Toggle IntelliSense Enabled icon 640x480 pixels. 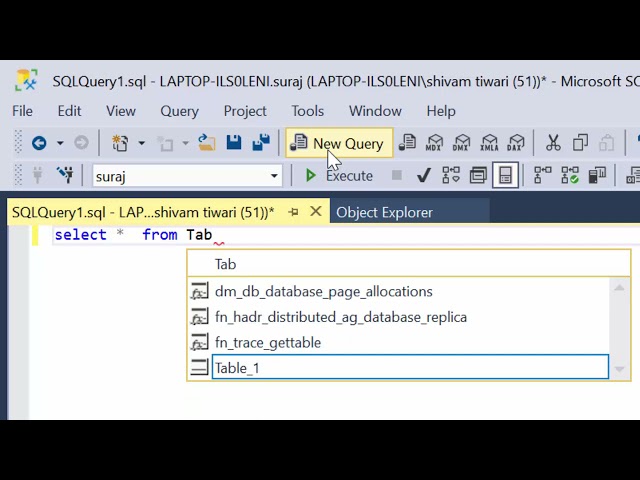505,176
